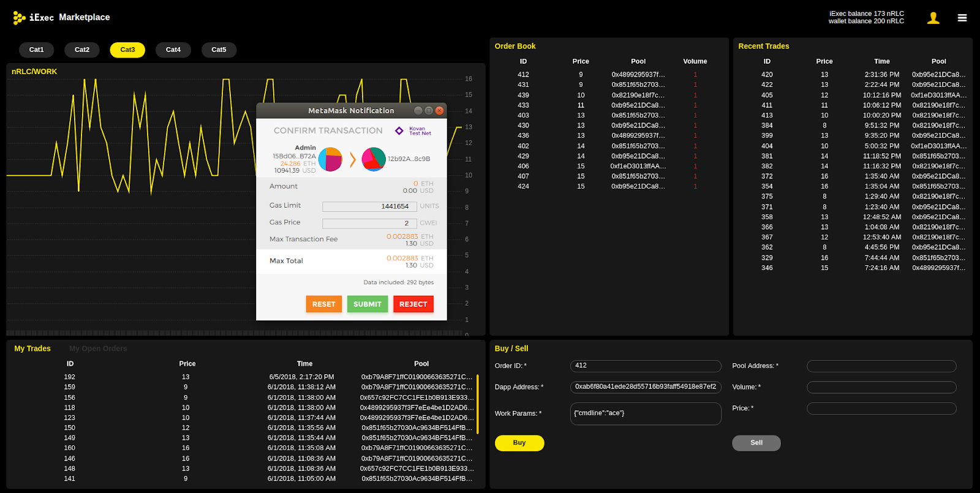Open the hamburger menu icon
Image resolution: width=980 pixels, height=493 pixels.
[962, 18]
